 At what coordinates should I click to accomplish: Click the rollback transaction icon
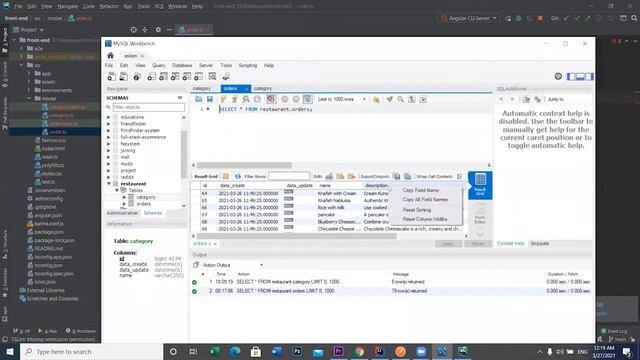tap(296, 99)
